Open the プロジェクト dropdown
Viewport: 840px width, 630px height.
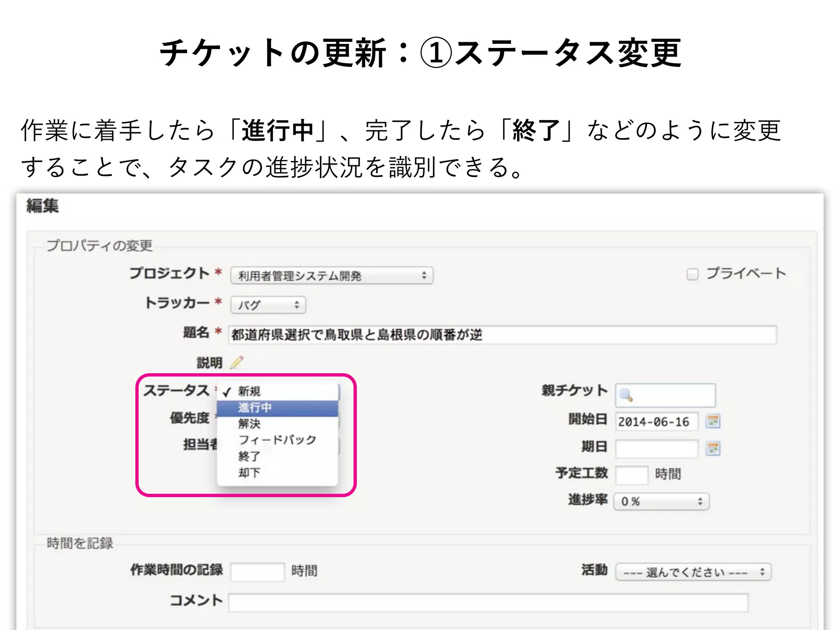click(332, 275)
